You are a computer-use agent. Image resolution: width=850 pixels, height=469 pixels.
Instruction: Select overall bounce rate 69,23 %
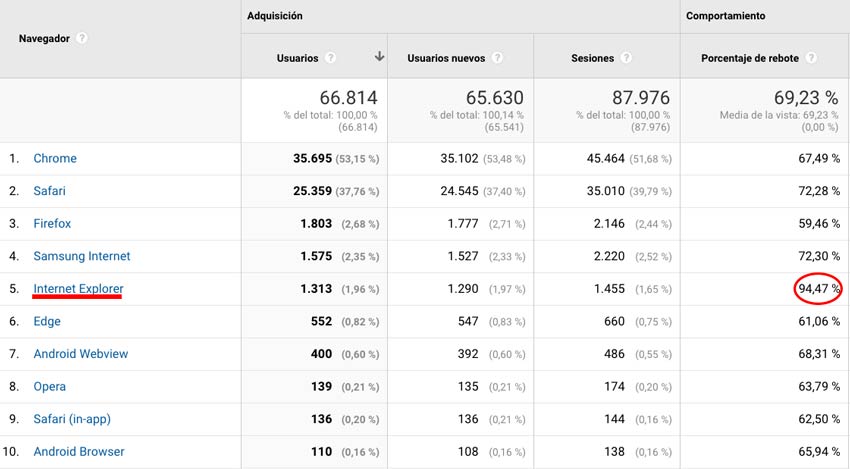(806, 98)
